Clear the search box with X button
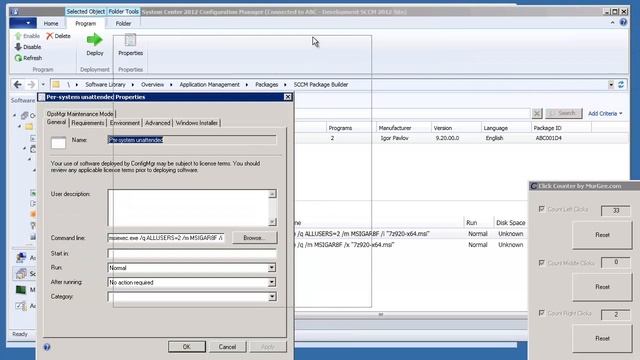Viewport: 640px width, 360px height. pos(537,113)
